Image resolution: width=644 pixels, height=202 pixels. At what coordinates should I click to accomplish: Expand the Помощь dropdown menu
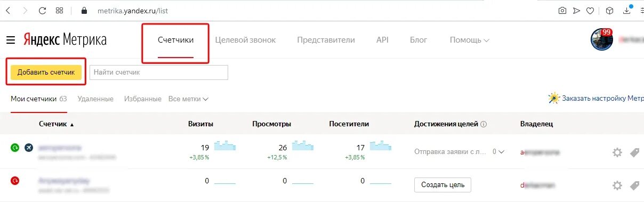point(469,40)
